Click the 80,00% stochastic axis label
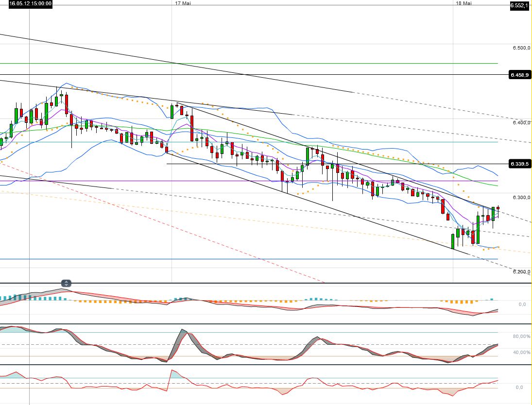Viewport: 532px width, 405px height. pyautogui.click(x=521, y=337)
